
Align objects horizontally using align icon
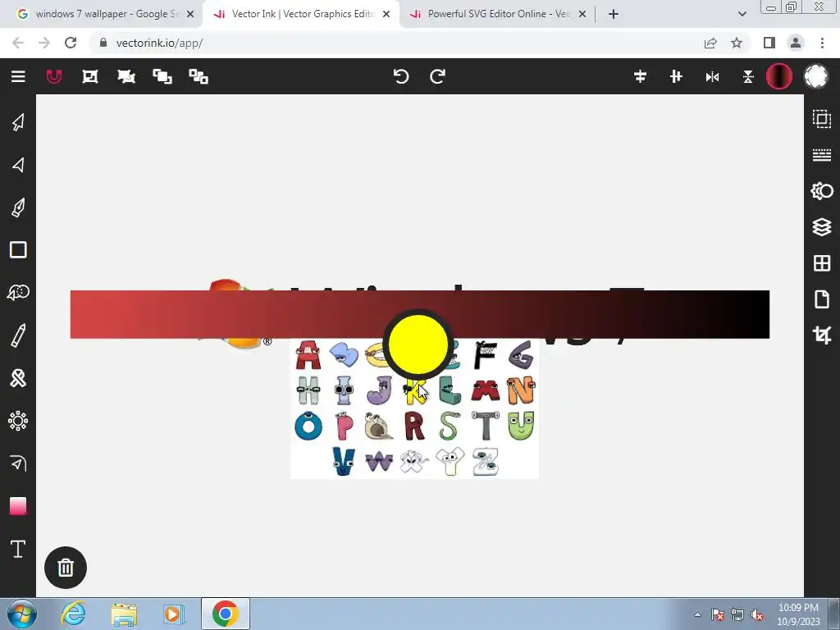pos(640,76)
